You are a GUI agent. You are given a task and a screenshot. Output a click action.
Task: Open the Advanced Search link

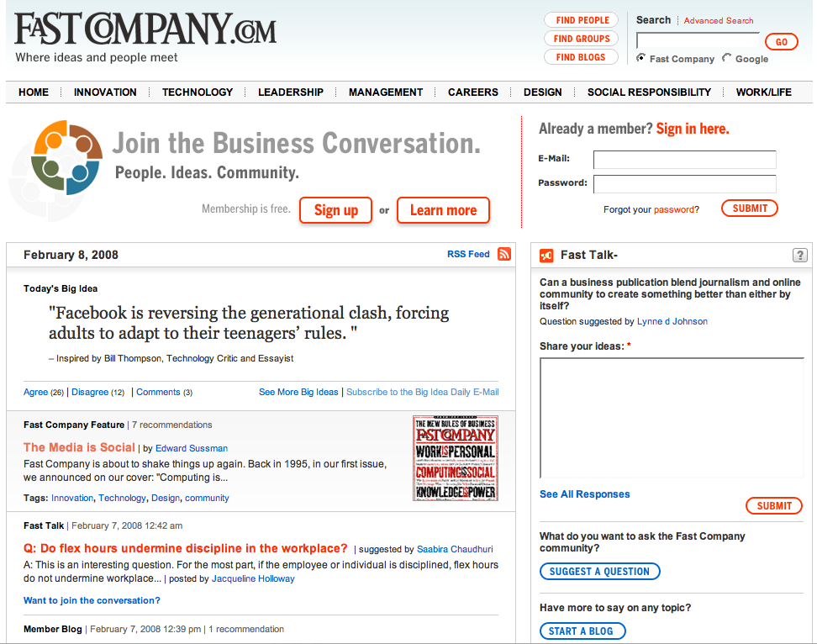point(719,21)
